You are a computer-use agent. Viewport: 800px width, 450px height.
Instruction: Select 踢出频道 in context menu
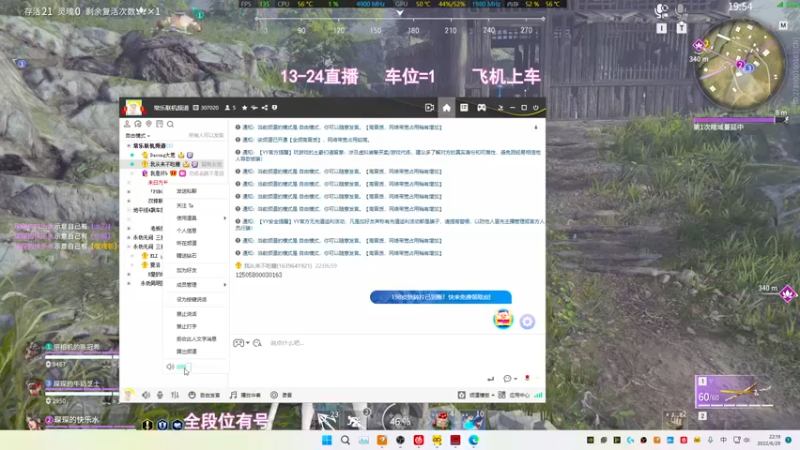click(186, 352)
